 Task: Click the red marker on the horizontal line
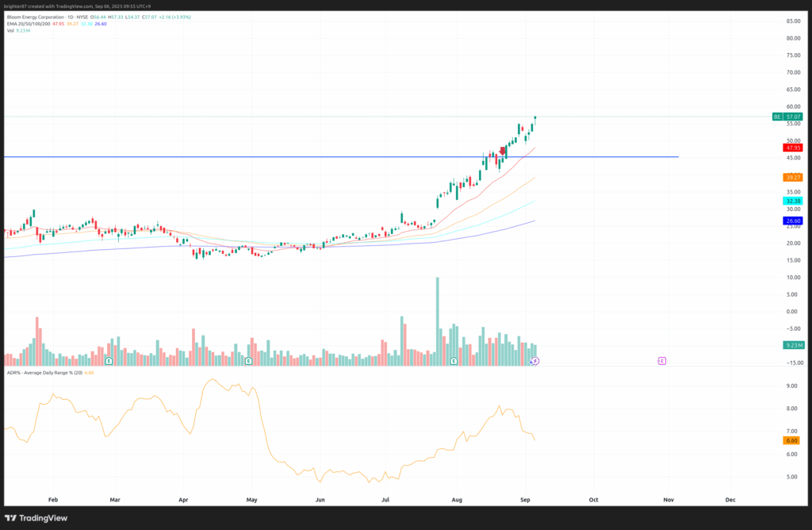pos(502,152)
